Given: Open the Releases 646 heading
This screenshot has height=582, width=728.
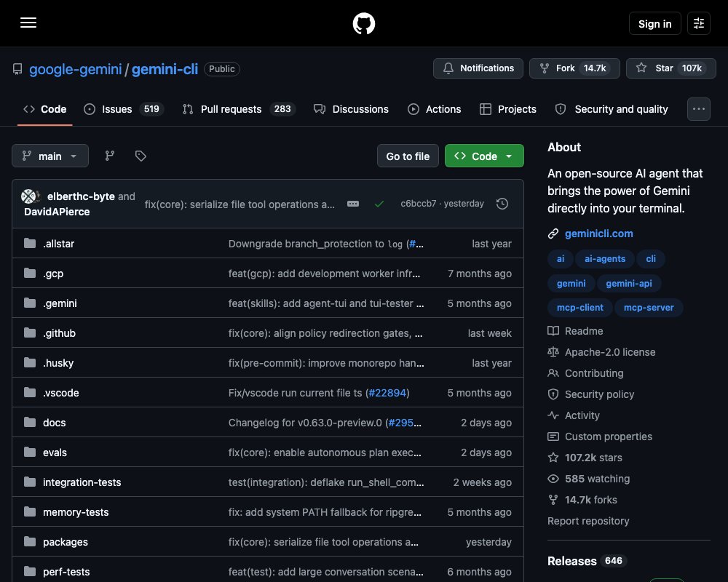Looking at the screenshot, I should click(x=587, y=561).
